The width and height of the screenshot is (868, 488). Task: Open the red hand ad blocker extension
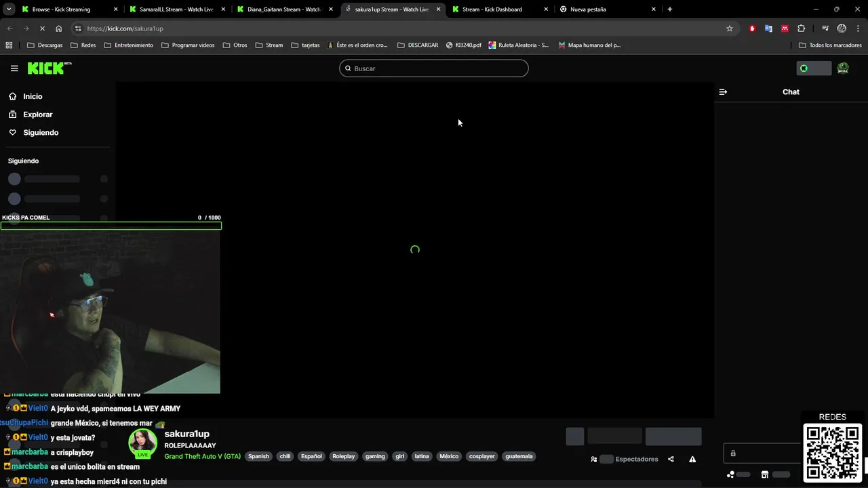[x=752, y=28]
